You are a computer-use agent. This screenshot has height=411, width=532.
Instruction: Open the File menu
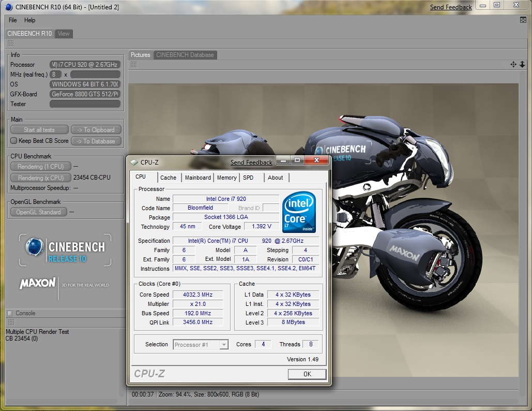tap(13, 20)
